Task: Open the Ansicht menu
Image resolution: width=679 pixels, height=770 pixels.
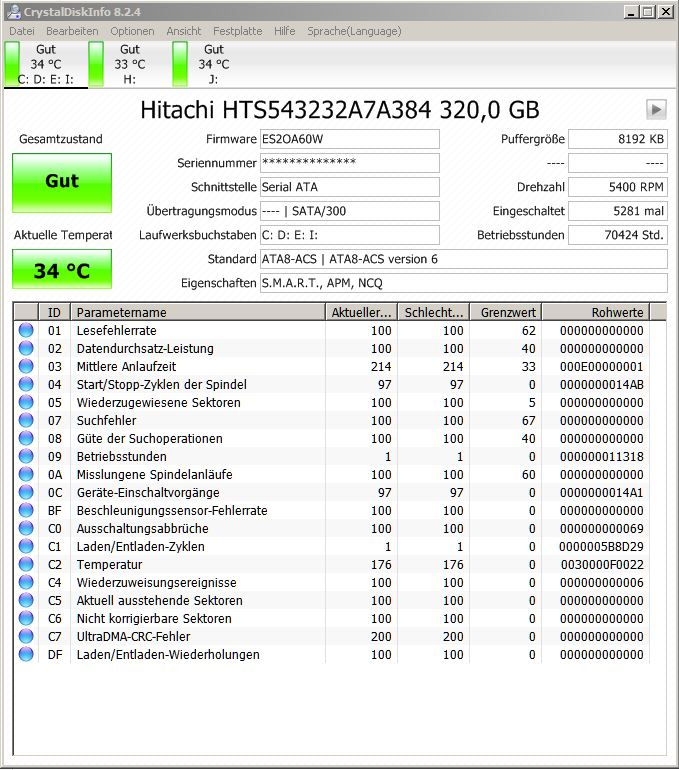Action: [x=184, y=31]
